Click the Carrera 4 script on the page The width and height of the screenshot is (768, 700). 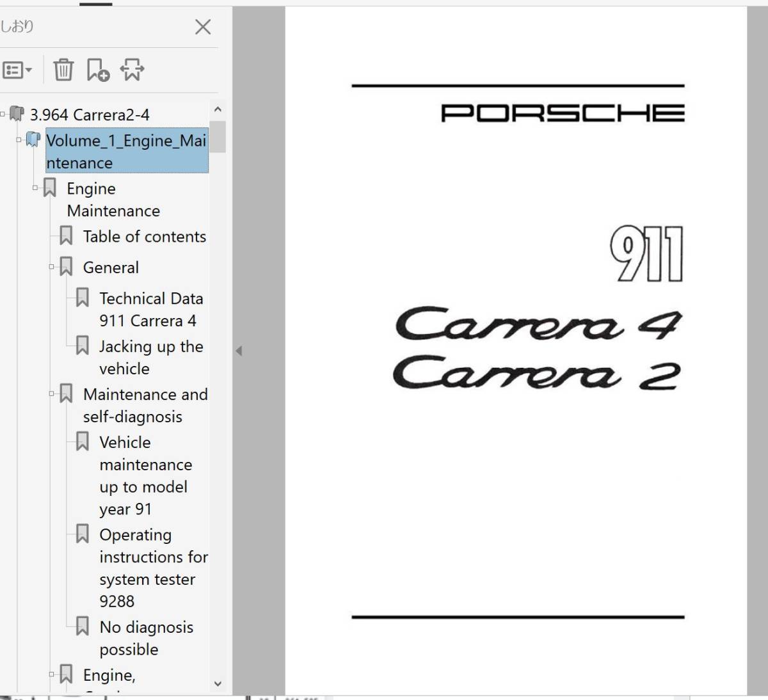pos(540,324)
